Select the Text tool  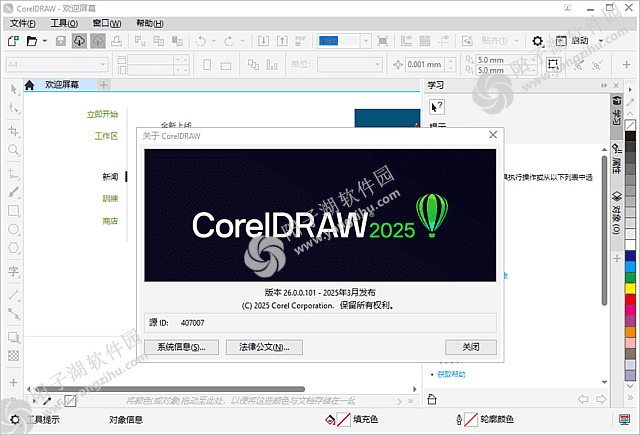click(13, 271)
